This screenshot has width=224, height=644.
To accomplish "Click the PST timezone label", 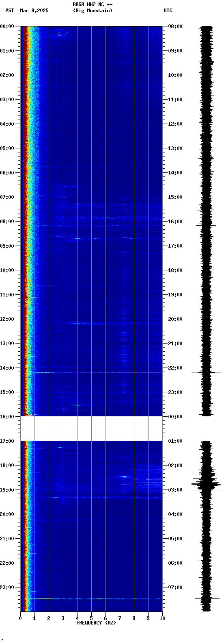I will point(10,11).
